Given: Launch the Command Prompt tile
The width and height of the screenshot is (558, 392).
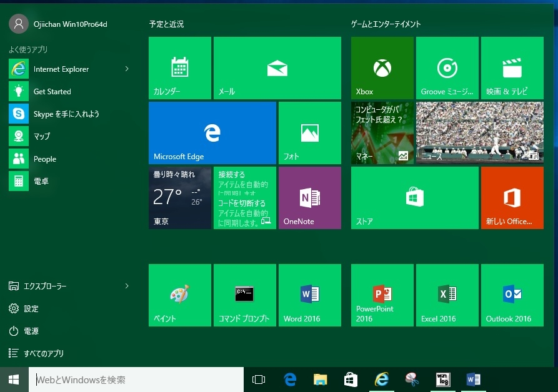Looking at the screenshot, I should pos(244,295).
